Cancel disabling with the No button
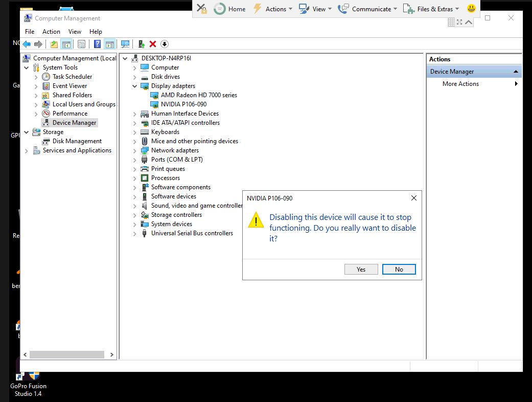Image resolution: width=532 pixels, height=402 pixels. click(399, 269)
